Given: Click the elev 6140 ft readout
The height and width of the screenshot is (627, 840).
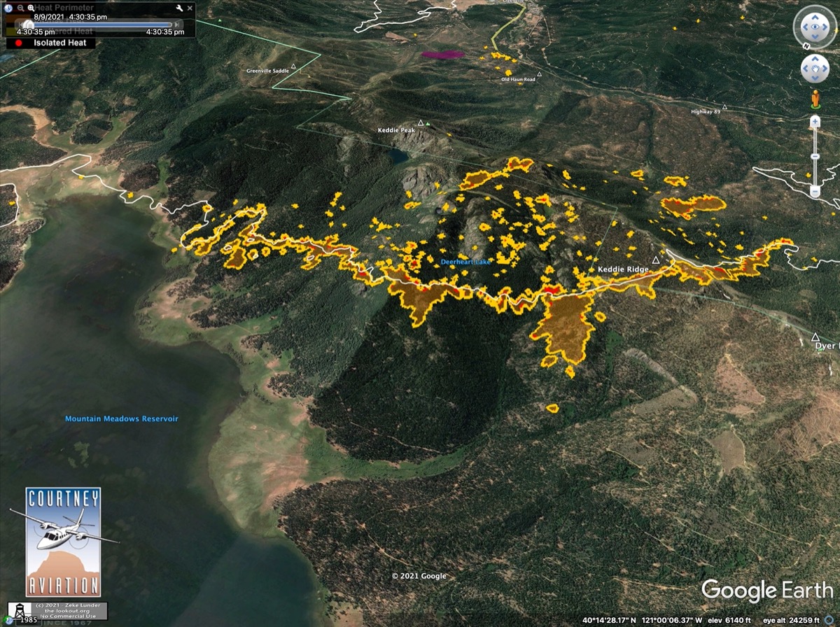Looking at the screenshot, I should tap(729, 620).
